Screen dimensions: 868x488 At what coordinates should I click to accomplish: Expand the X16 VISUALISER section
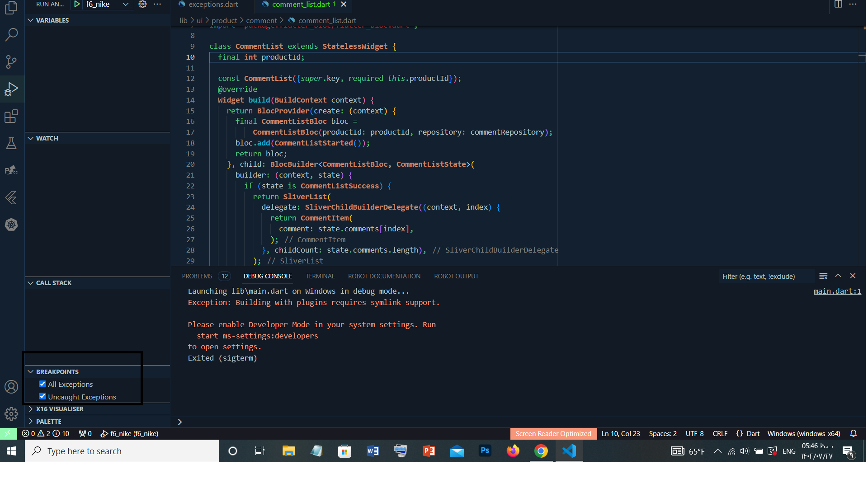pyautogui.click(x=97, y=409)
